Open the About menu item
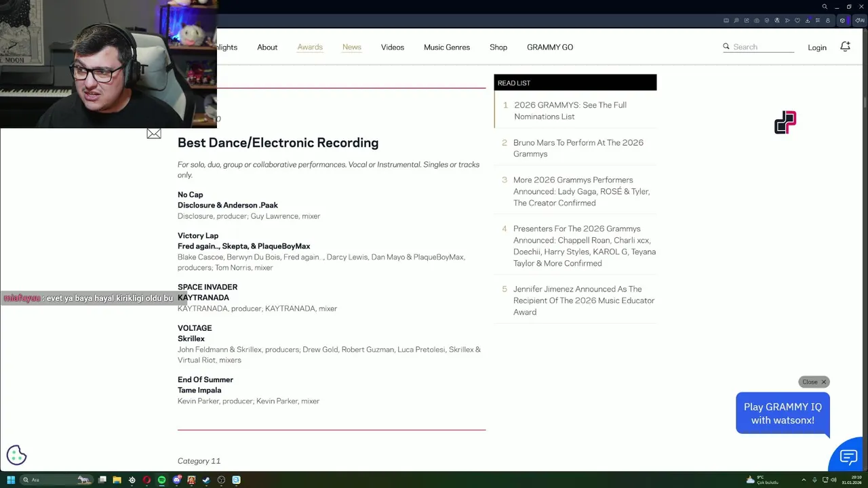 point(267,47)
